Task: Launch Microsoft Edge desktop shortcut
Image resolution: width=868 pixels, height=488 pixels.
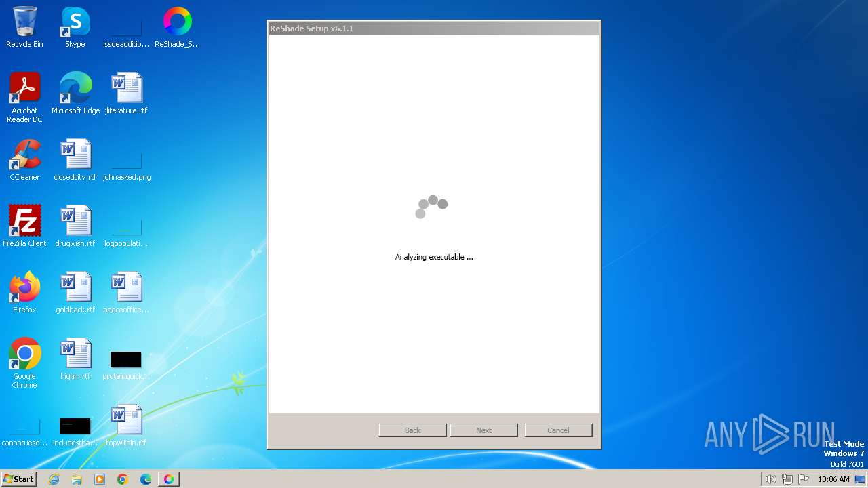Action: (x=75, y=94)
